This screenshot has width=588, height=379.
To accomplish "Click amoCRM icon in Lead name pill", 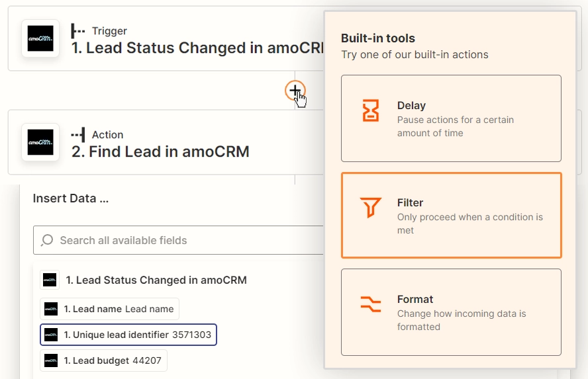I will [x=51, y=309].
